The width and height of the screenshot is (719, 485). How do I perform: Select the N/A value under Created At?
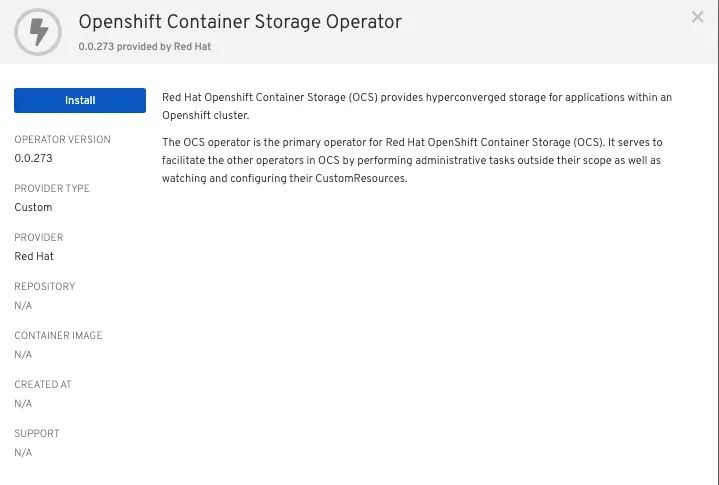pos(23,404)
